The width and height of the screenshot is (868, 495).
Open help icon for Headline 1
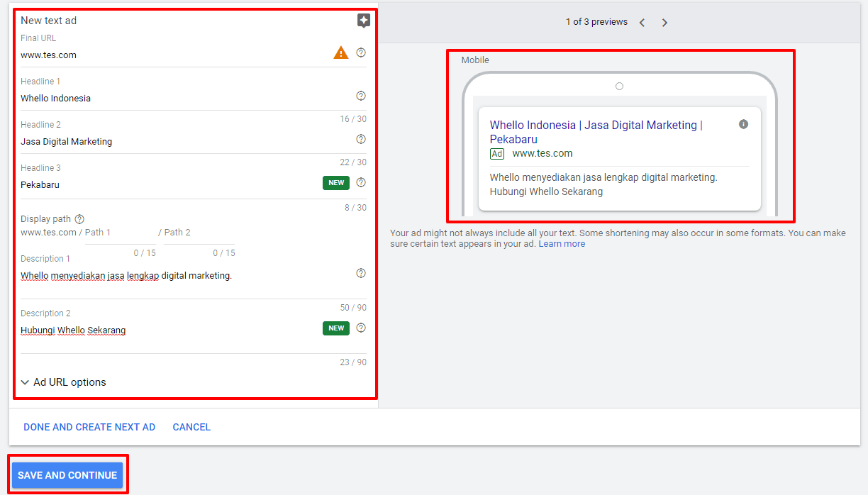tap(361, 96)
